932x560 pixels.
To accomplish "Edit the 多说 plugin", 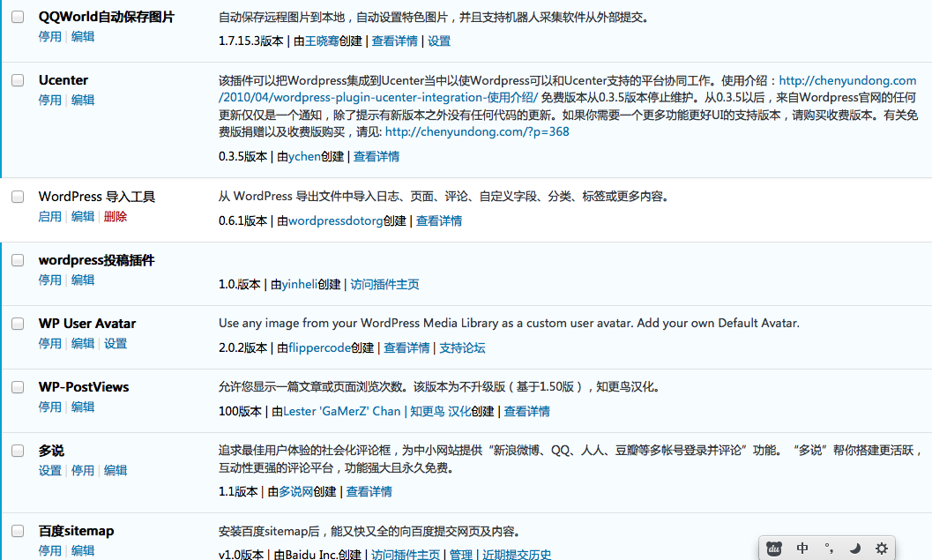I will pyautogui.click(x=116, y=471).
